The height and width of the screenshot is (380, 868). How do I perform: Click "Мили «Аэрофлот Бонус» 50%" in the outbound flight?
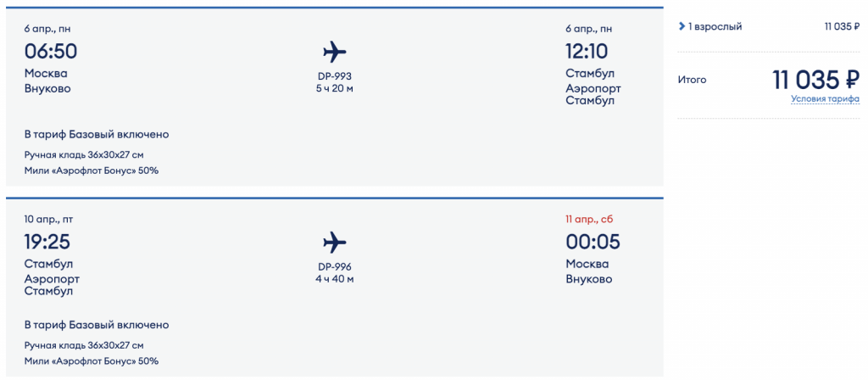[x=92, y=170]
